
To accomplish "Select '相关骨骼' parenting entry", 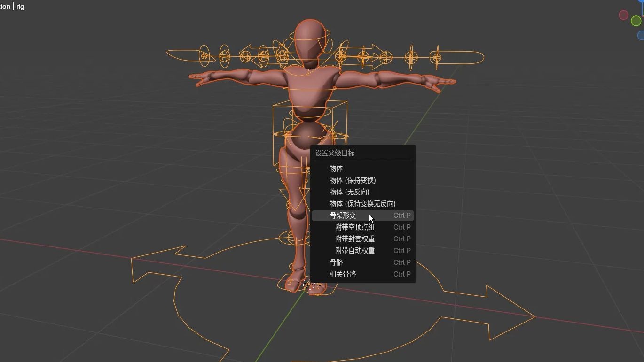I will [342, 274].
